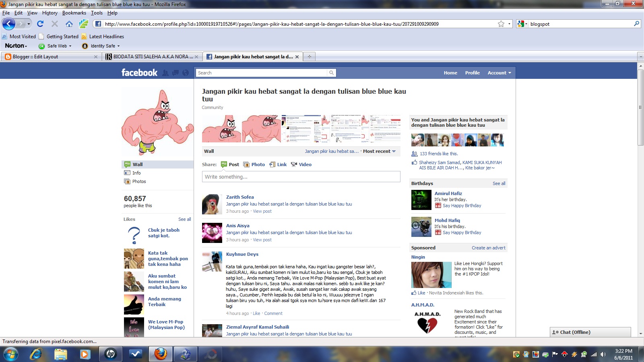Open the Ningin sponsored ad image

(431, 275)
